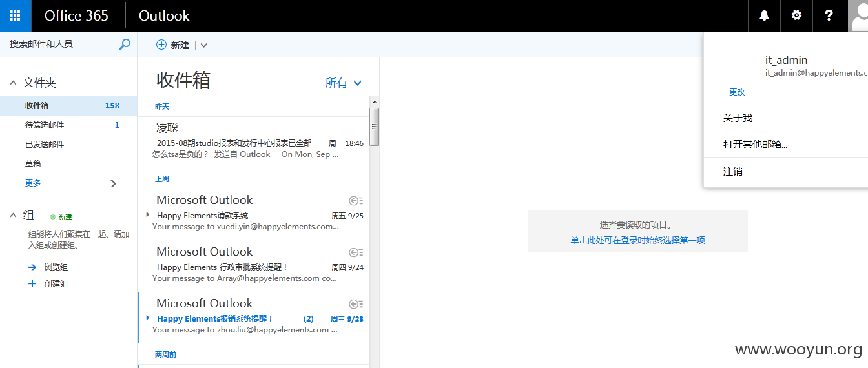Click the green 新建 group badge
The width and height of the screenshot is (868, 368).
click(x=61, y=217)
